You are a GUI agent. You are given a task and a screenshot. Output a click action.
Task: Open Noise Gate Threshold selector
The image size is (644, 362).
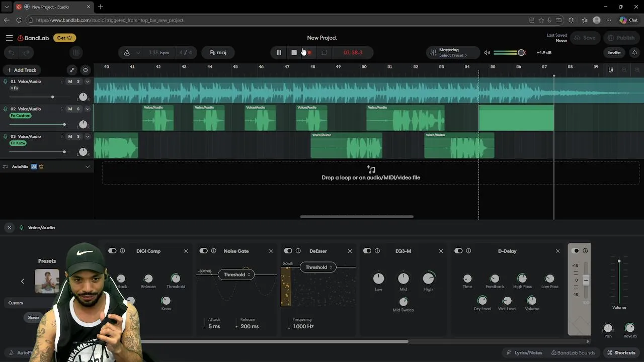point(236,275)
